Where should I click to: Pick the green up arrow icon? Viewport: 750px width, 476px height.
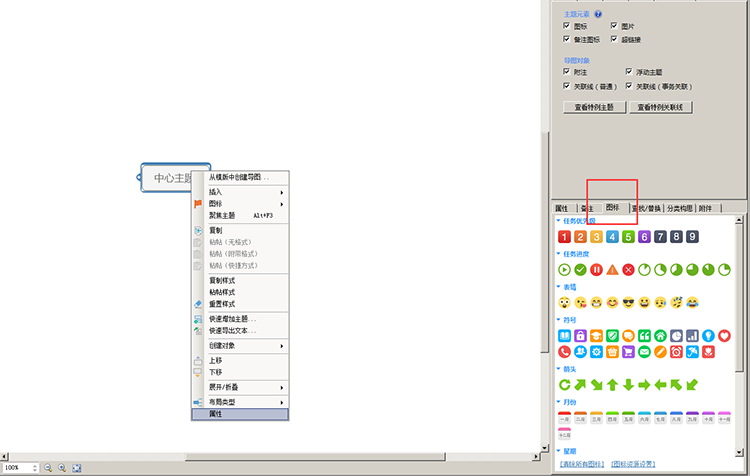612,384
